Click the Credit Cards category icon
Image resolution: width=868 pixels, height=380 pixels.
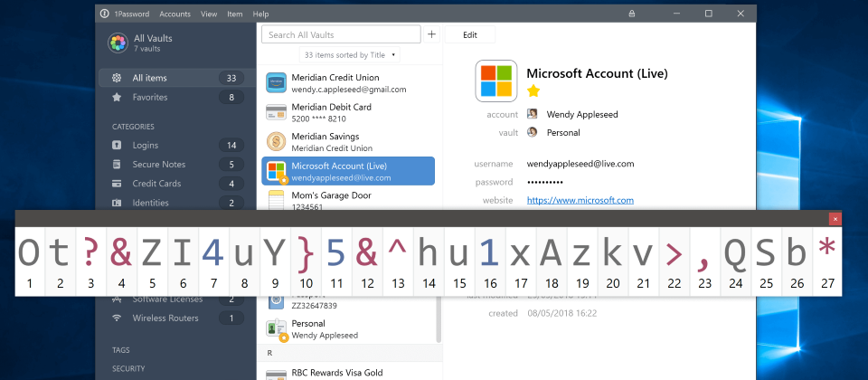coord(117,184)
